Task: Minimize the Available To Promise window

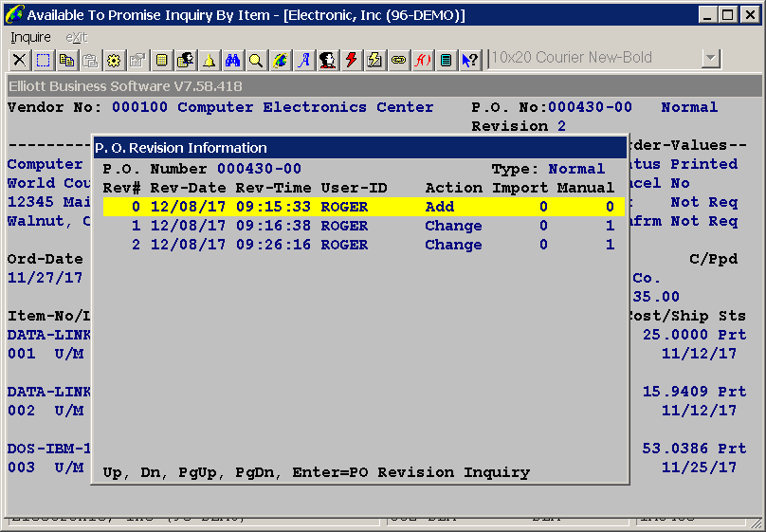Action: [707, 14]
